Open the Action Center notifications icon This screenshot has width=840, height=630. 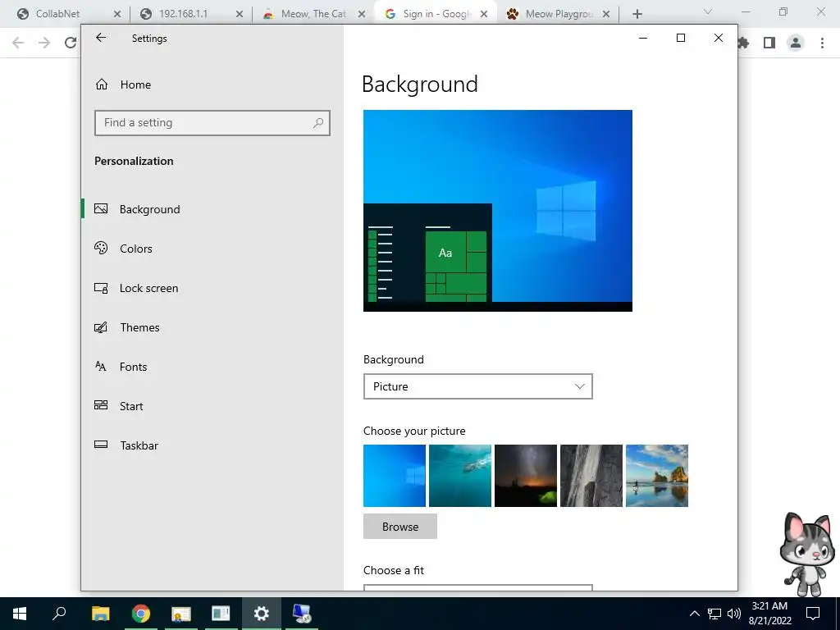tap(813, 614)
